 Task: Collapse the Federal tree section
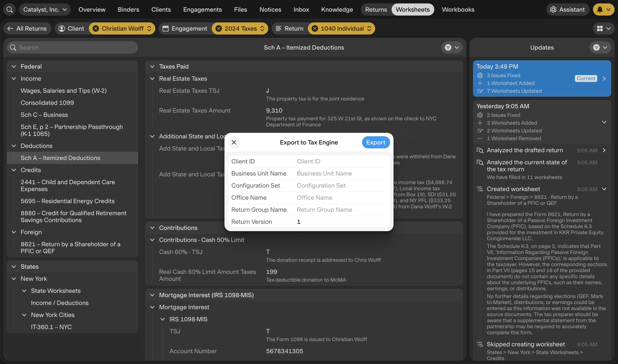pos(14,66)
